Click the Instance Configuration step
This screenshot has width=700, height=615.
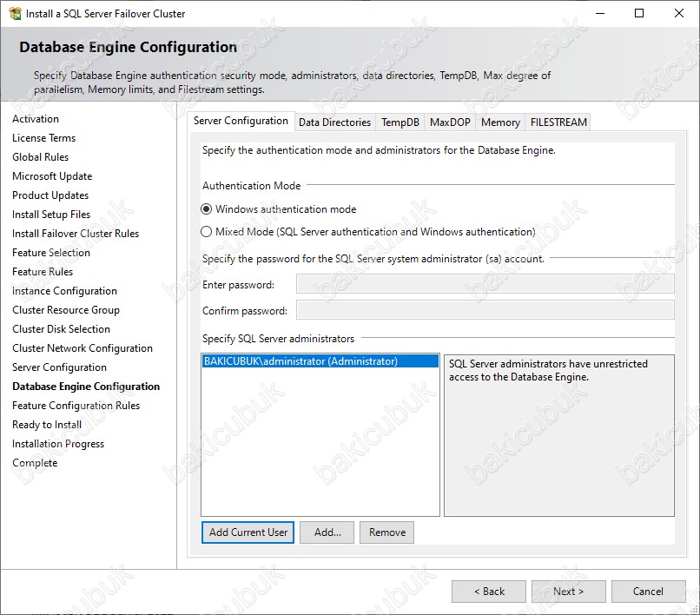(x=65, y=291)
